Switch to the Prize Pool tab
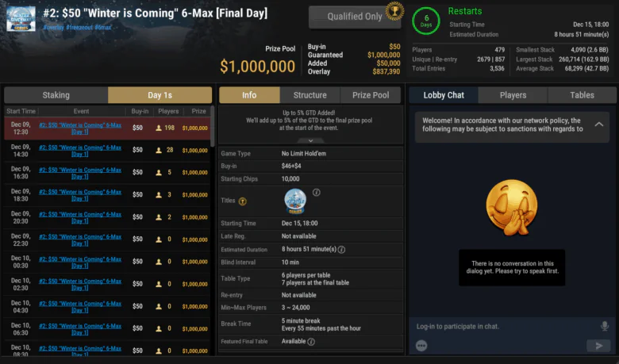This screenshot has height=364, width=619. (x=371, y=95)
